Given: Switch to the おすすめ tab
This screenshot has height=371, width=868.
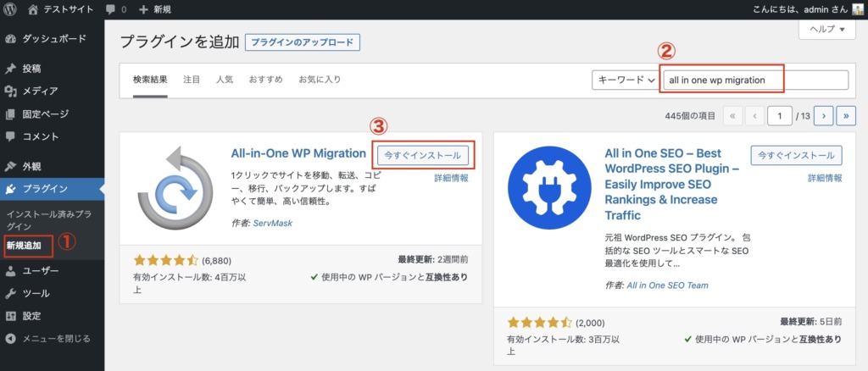Looking at the screenshot, I should (265, 80).
